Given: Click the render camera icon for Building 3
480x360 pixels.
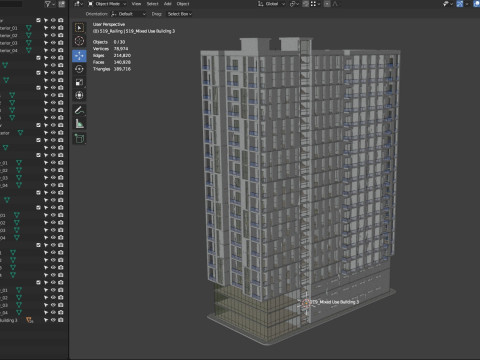Looking at the screenshot, I should 61,320.
